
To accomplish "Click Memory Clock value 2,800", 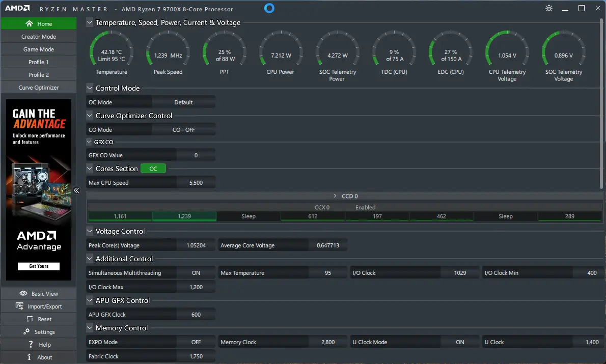I will point(328,342).
